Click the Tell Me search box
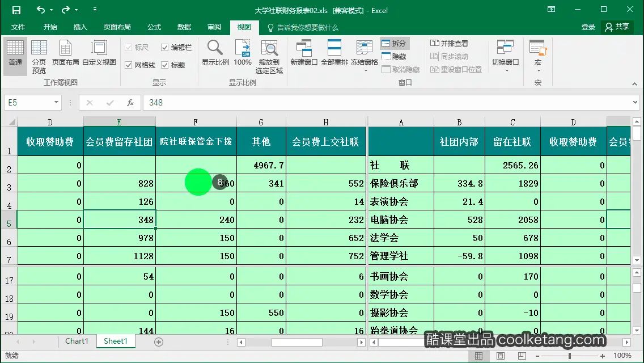Screen dimensions: 644x363 303,28
